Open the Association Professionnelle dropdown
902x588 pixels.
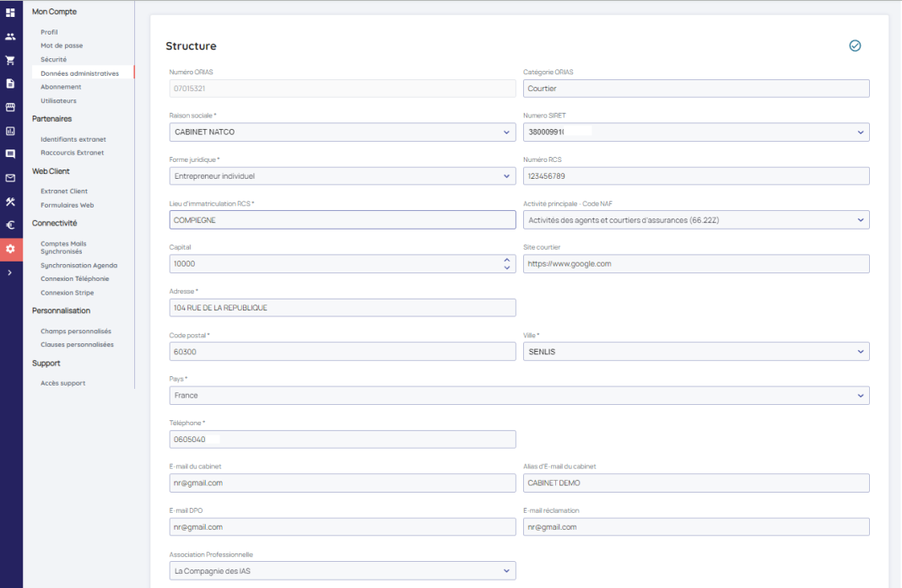342,571
